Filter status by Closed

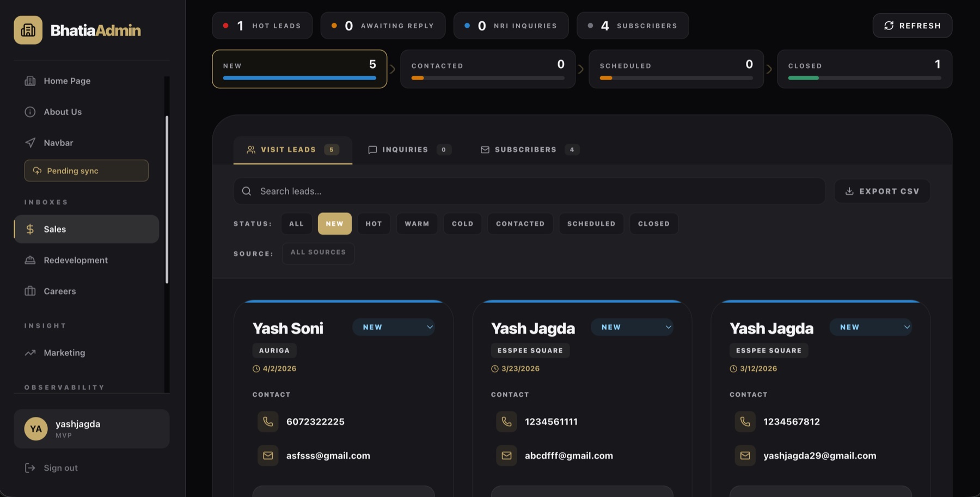[654, 223]
